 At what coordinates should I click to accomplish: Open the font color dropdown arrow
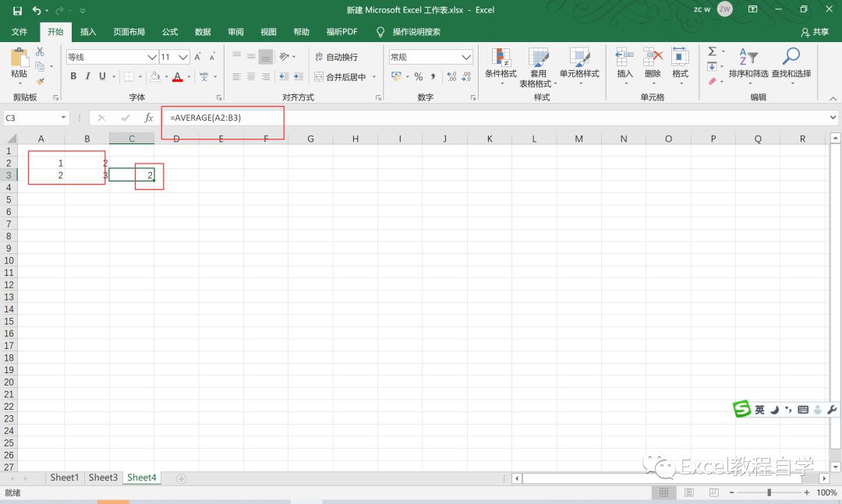(189, 77)
